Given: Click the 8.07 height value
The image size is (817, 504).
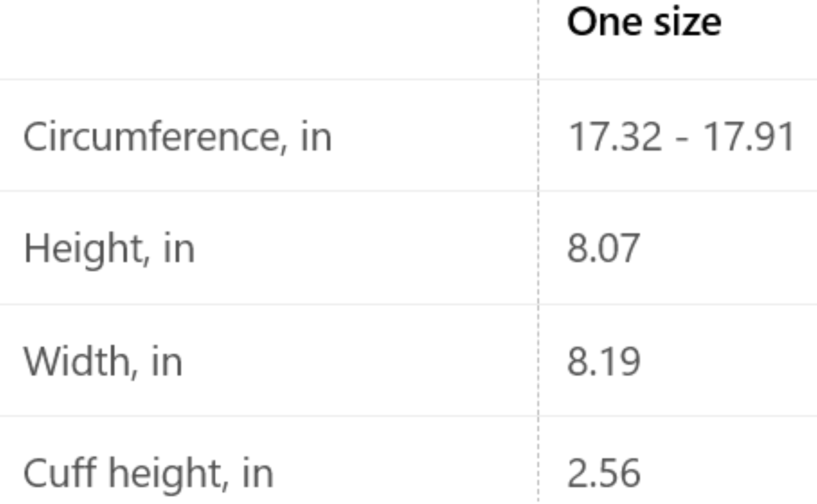Looking at the screenshot, I should 604,248.
